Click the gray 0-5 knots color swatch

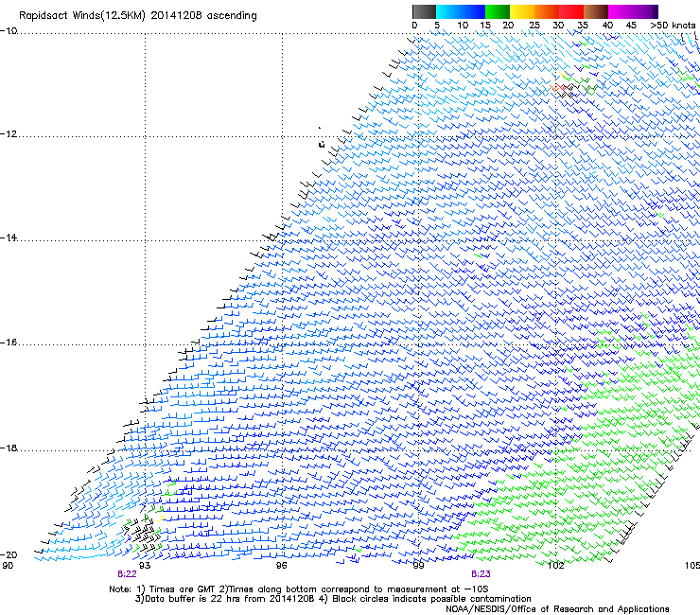[x=424, y=11]
